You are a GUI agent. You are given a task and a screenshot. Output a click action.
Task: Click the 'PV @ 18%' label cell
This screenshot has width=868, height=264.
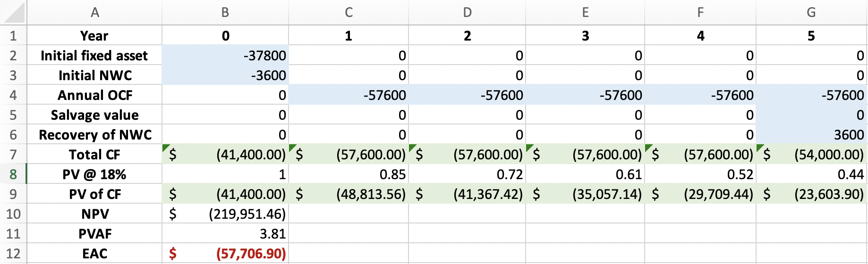click(94, 174)
